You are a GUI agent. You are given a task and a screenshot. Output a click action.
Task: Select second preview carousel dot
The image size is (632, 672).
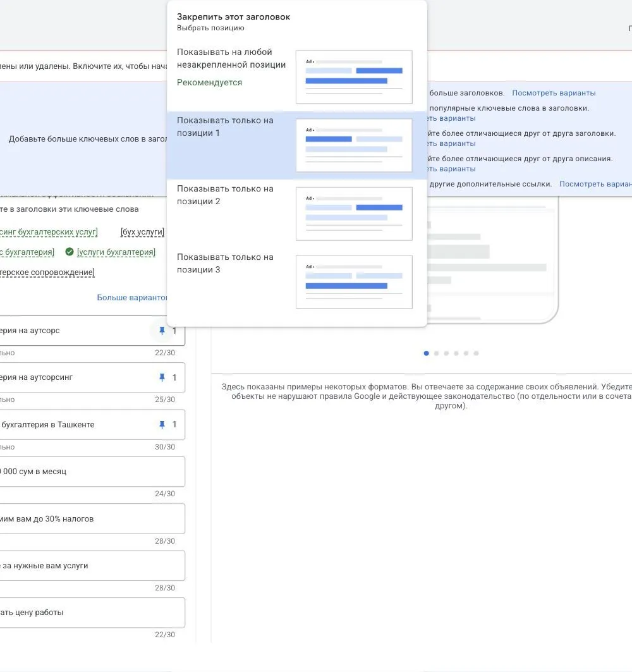coord(436,353)
